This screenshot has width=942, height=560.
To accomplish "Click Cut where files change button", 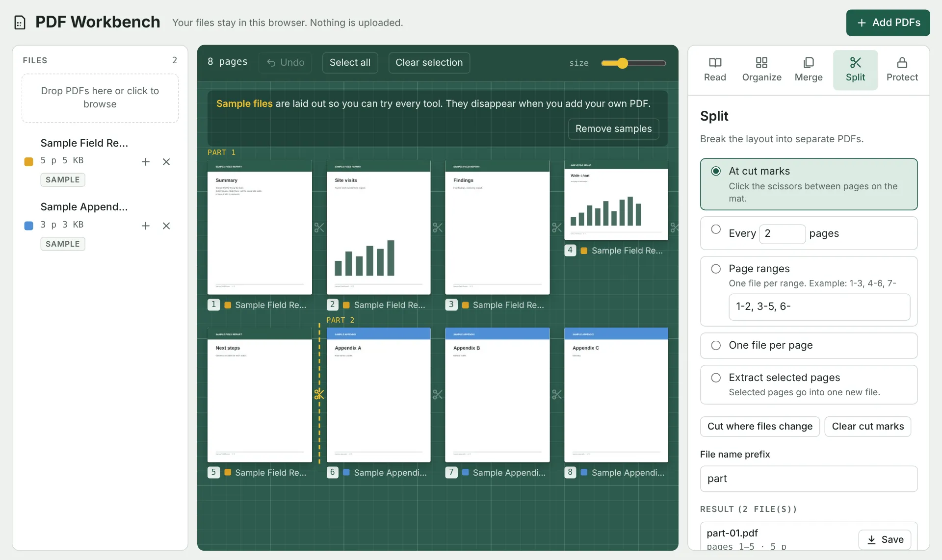I will [x=759, y=427].
